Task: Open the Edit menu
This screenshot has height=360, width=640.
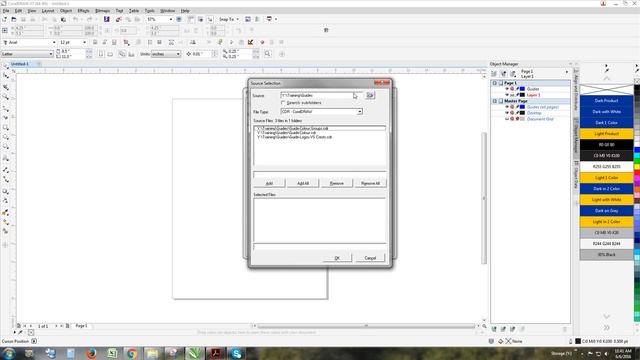Action: pos(18,11)
